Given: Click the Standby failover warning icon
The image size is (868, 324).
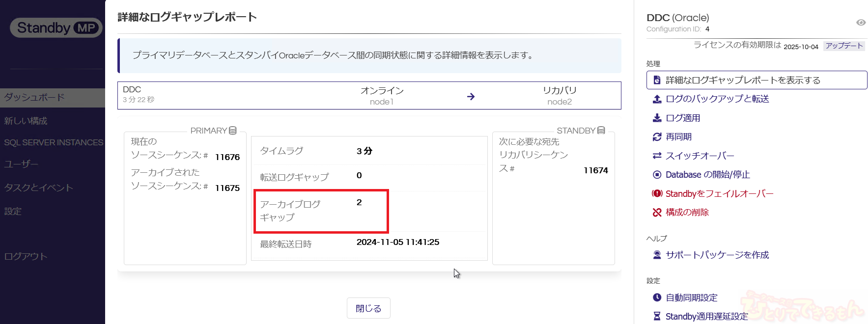Looking at the screenshot, I should pos(657,193).
